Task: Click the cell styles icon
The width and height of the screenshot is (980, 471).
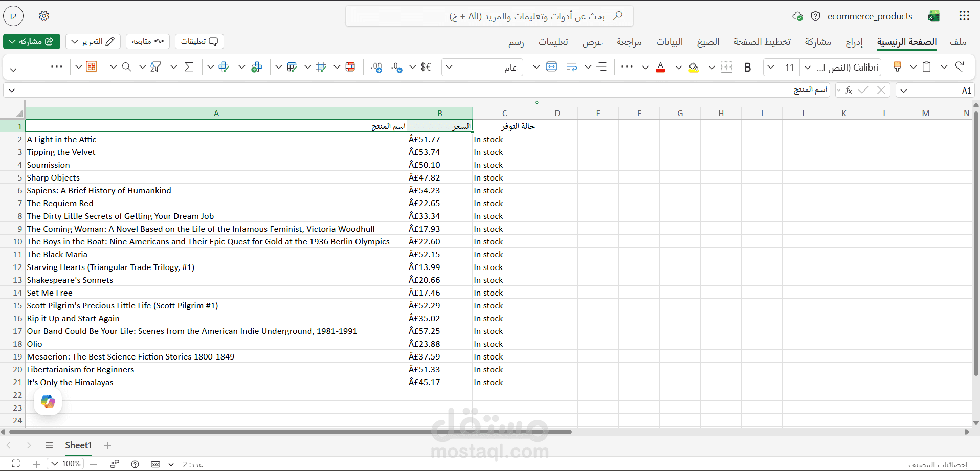Action: click(321, 66)
